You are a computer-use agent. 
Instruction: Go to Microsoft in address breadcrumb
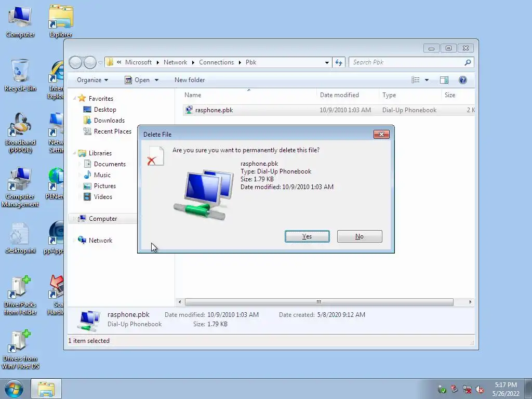click(138, 62)
